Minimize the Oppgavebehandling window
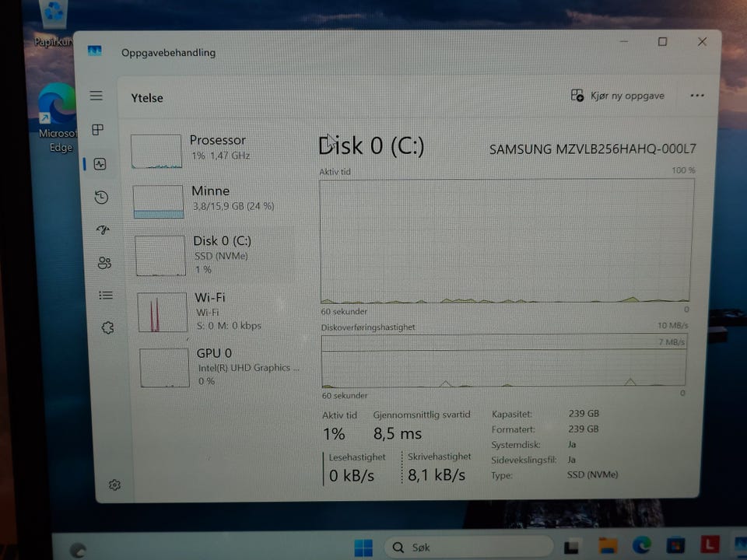 point(623,41)
